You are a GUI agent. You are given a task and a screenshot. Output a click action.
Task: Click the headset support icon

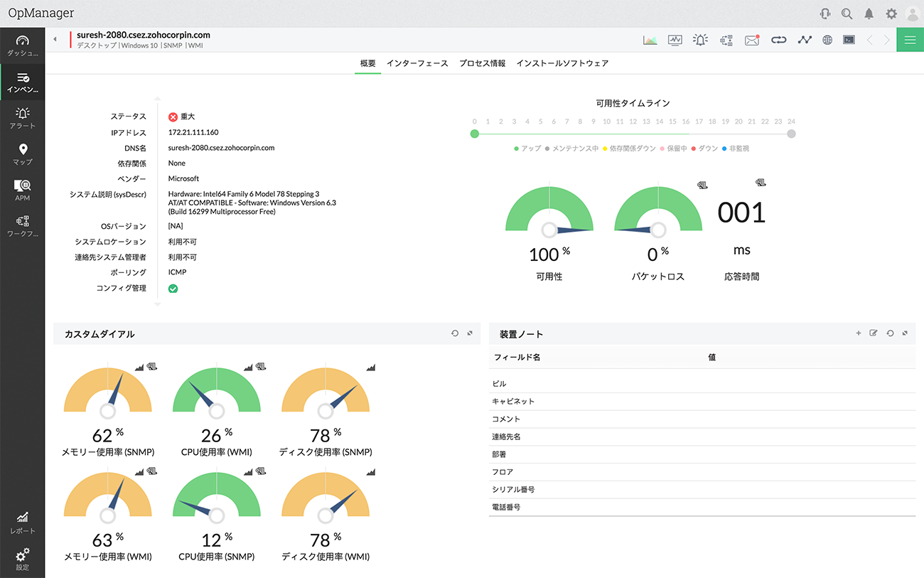click(825, 14)
